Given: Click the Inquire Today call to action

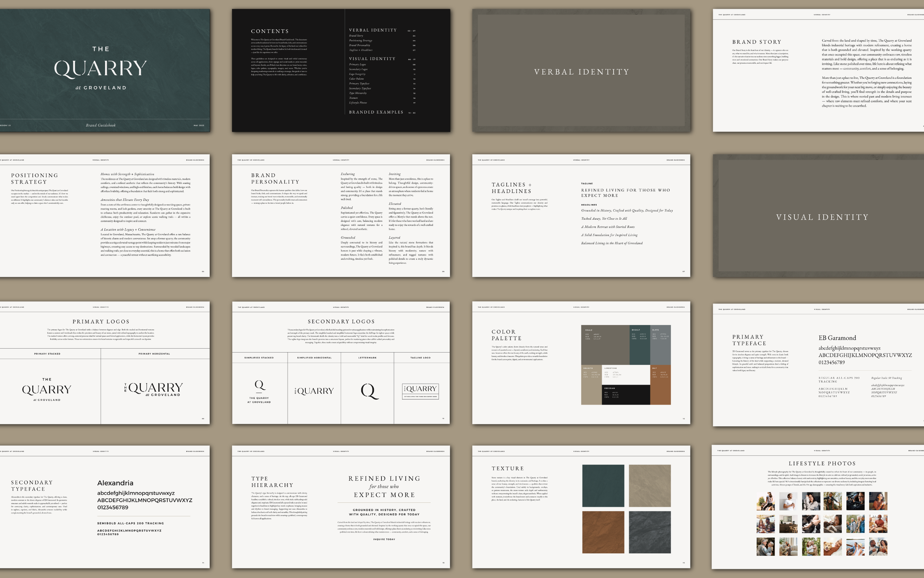Looking at the screenshot, I should pos(384,540).
